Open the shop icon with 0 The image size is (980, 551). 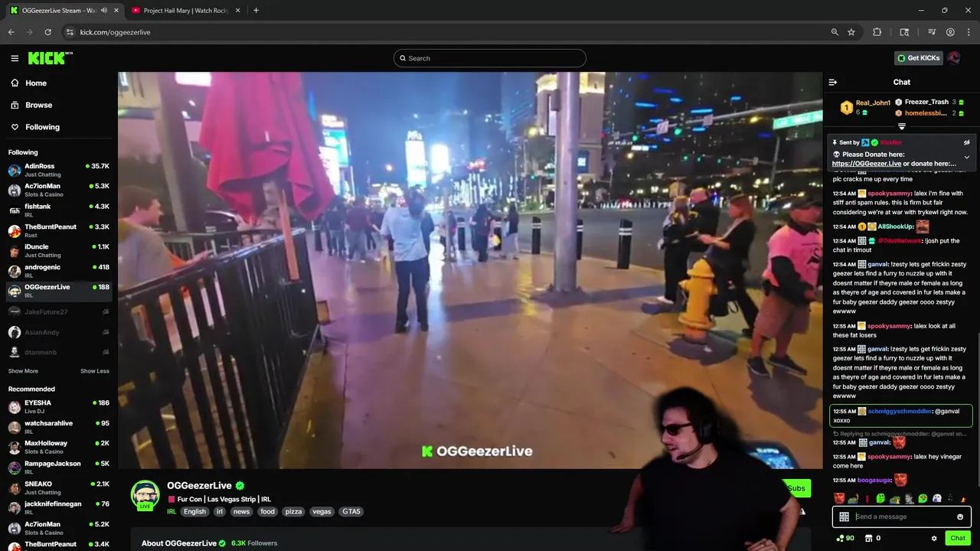click(x=872, y=538)
